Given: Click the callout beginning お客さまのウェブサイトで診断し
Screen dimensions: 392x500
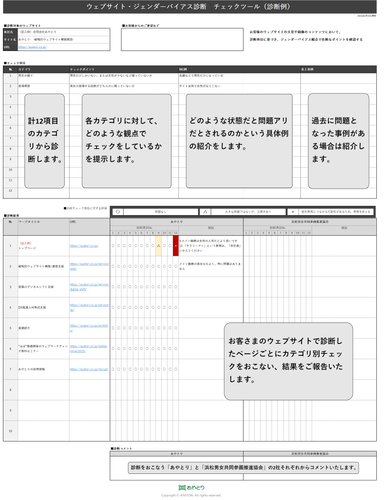Looking at the screenshot, I should point(288,361).
